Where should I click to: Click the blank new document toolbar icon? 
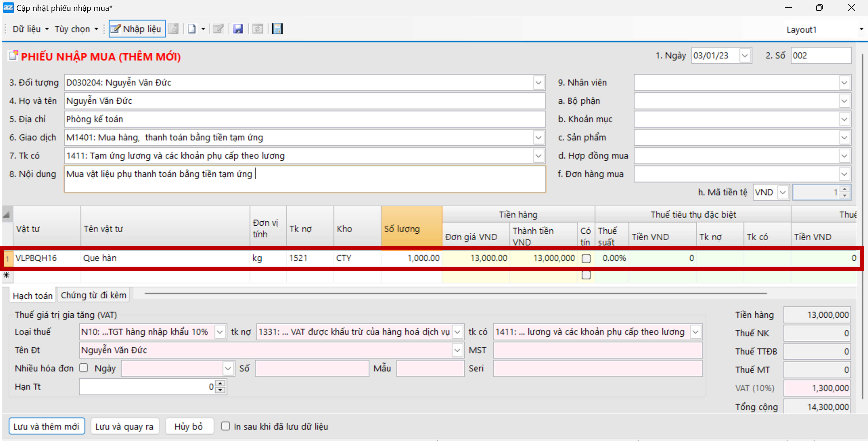(192, 29)
